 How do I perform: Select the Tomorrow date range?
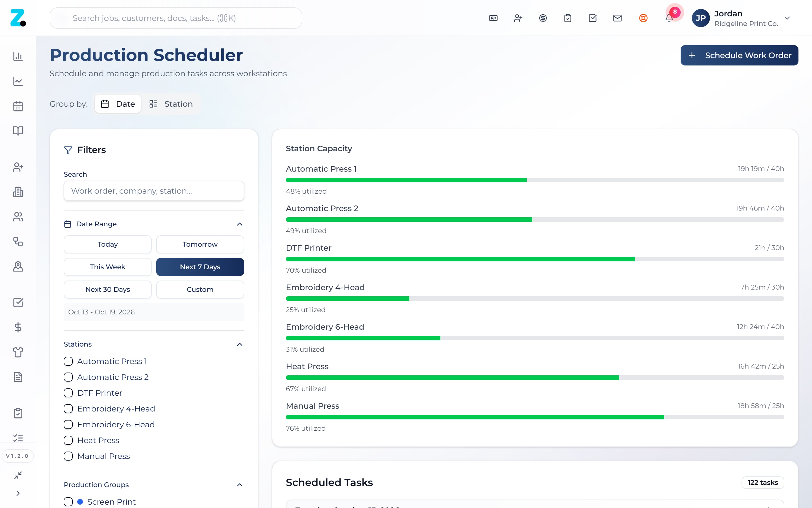pyautogui.click(x=200, y=244)
